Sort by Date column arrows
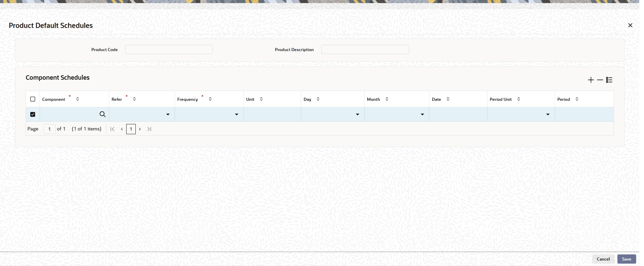This screenshot has height=266, width=644. (x=448, y=99)
